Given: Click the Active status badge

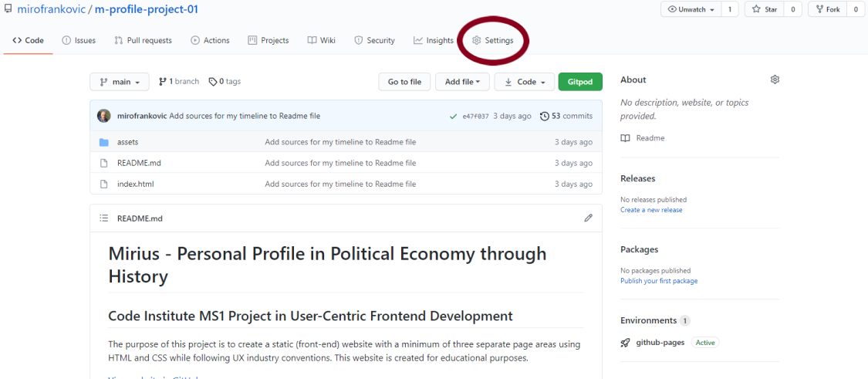Looking at the screenshot, I should 705,343.
